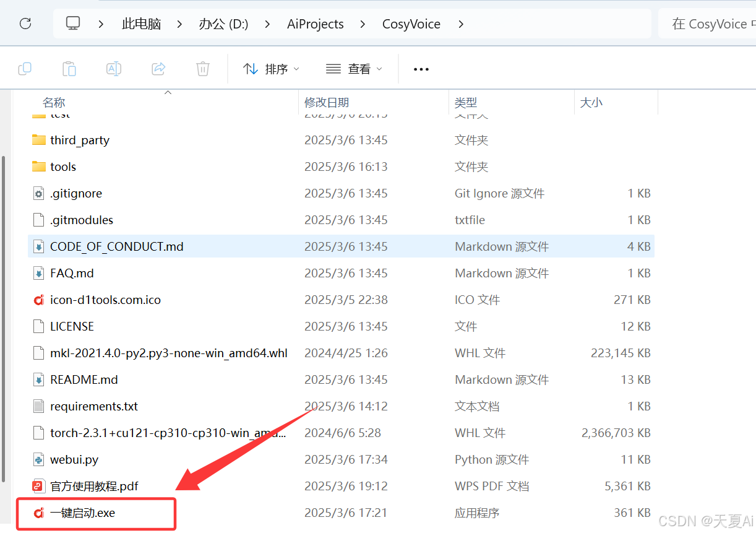
Task: Click the Delete trash can icon
Action: pos(203,69)
